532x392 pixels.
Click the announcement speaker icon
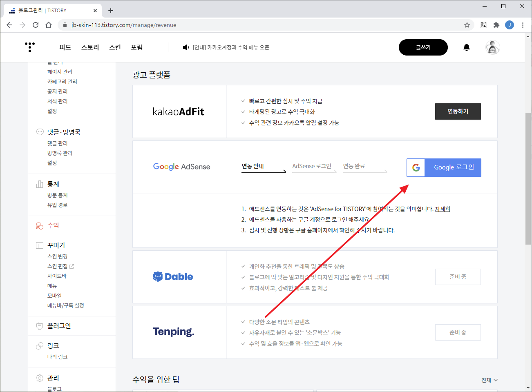[186, 47]
